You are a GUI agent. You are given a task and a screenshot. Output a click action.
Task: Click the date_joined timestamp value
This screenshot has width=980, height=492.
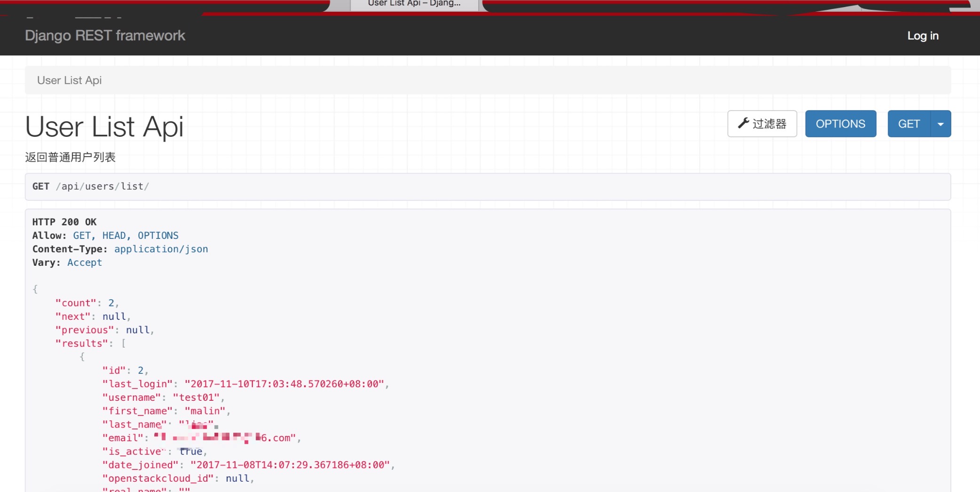(x=290, y=465)
